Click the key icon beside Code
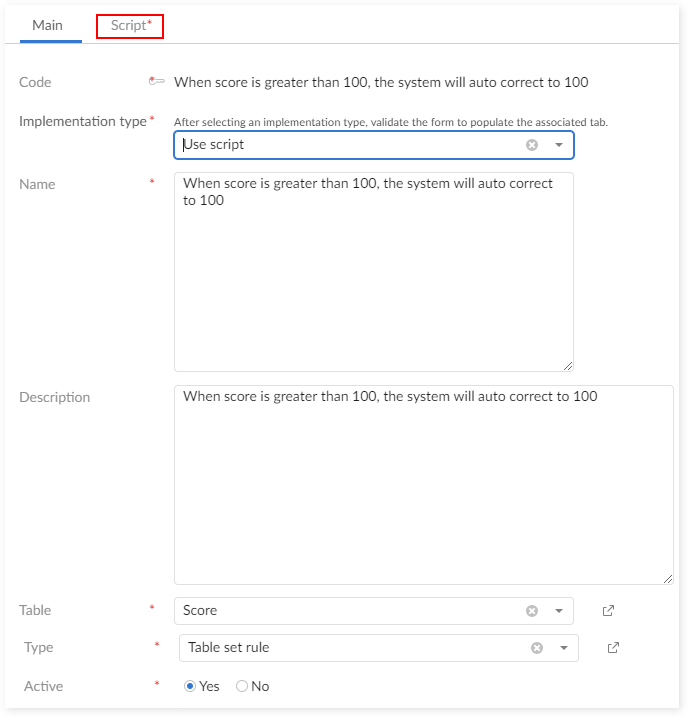This screenshot has height=717, width=688. [x=156, y=82]
